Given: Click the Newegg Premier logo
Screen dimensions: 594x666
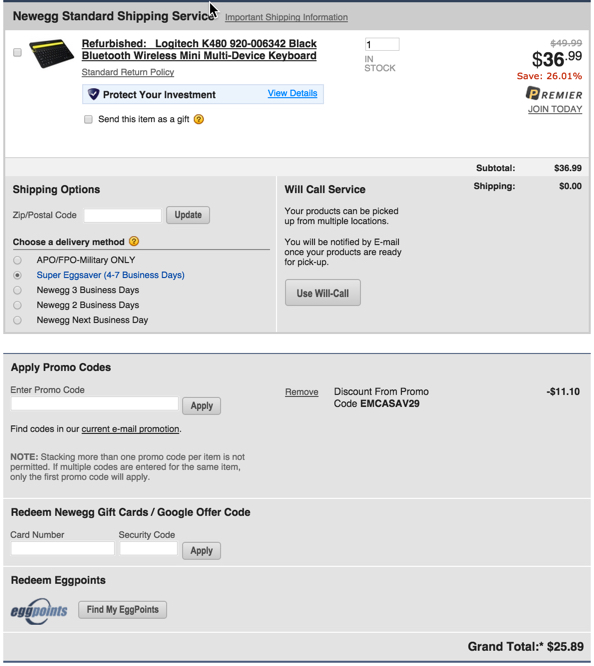Looking at the screenshot, I should (554, 94).
